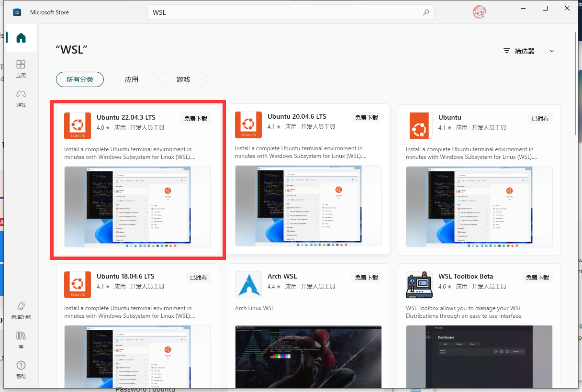The width and height of the screenshot is (582, 392).
Task: Open the user profile avatar
Action: 480,12
